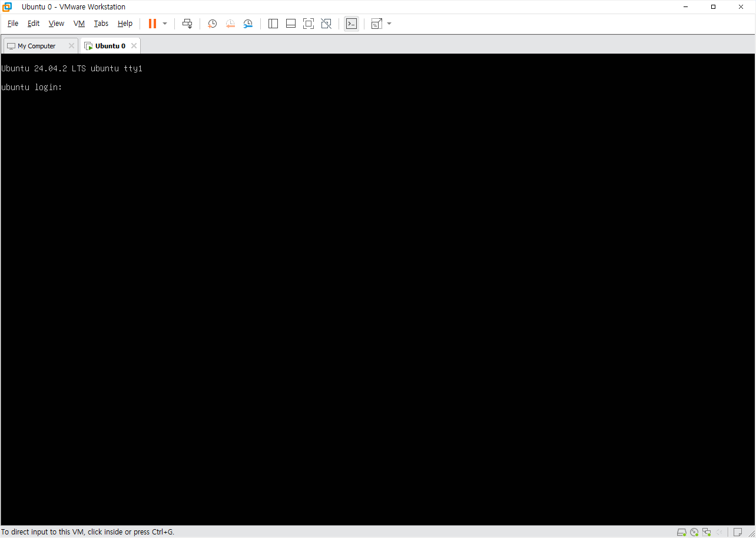Click the sound card status icon
Screen dimensions: 756x538
tap(719, 532)
